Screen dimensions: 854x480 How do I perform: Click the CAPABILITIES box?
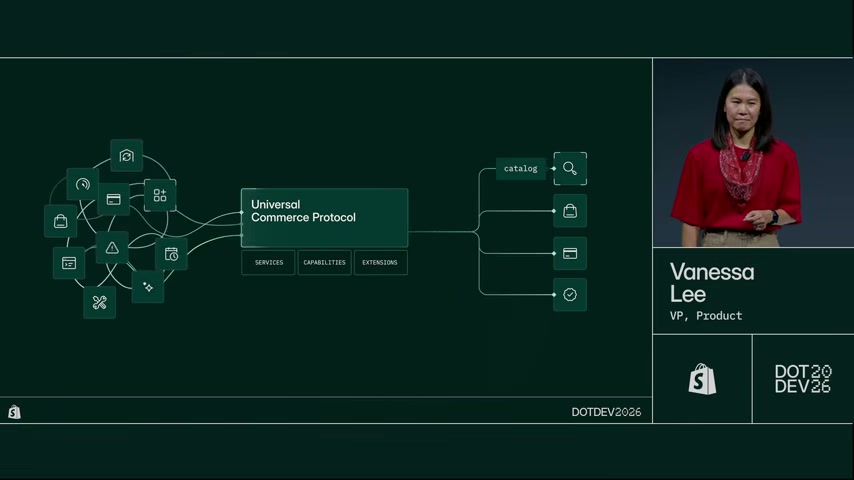325,263
